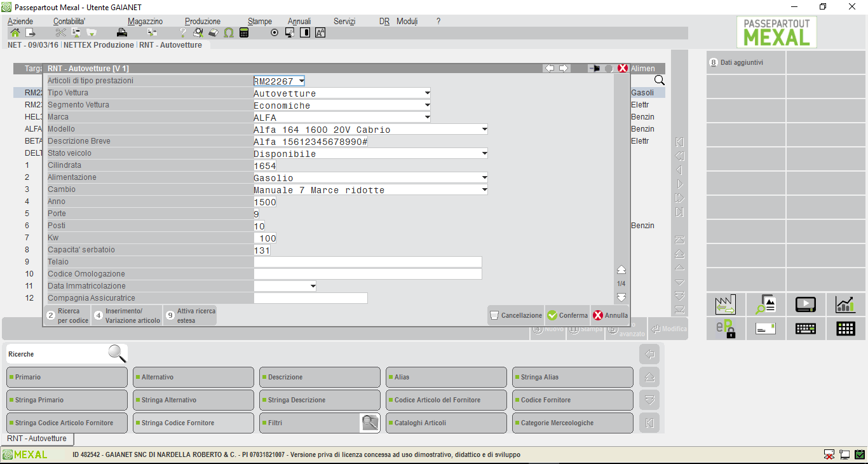Viewport: 868px width, 464px height.
Task: Click Attiva ricerca estesa button
Action: coord(190,316)
